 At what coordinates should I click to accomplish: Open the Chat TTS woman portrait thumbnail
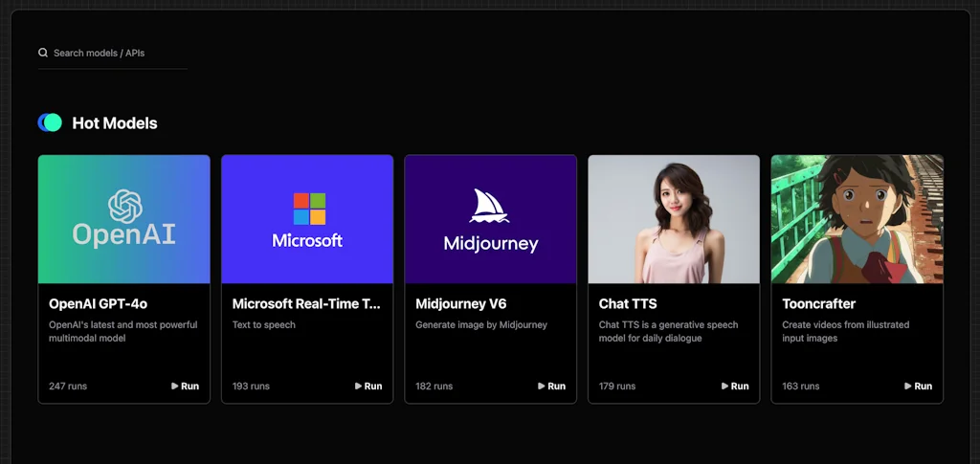tap(674, 219)
